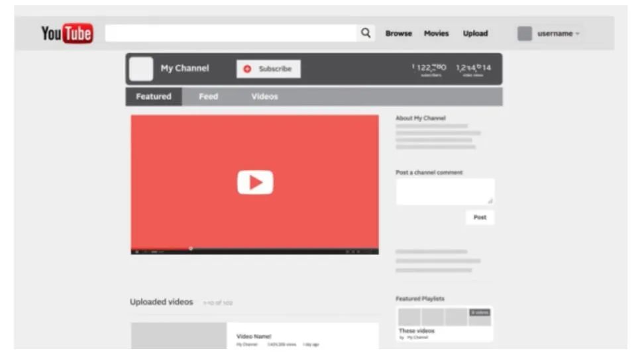This screenshot has width=644, height=355.
Task: Post the channel comment
Action: click(x=480, y=217)
